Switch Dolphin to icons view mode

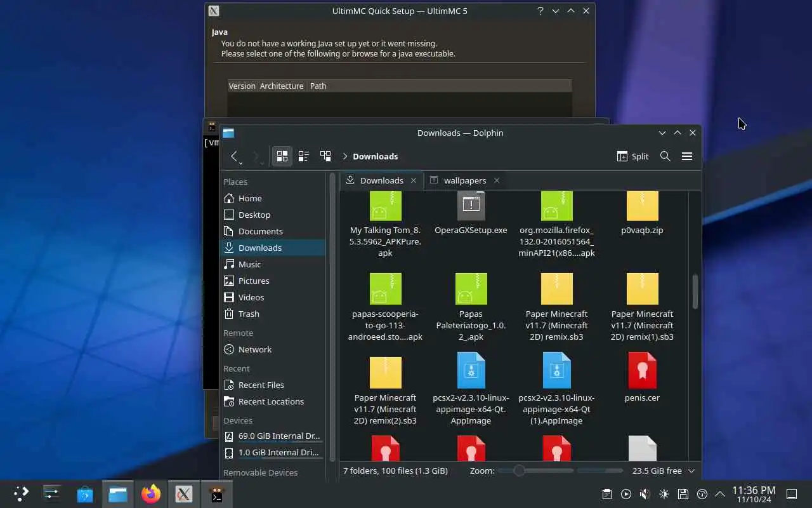pyautogui.click(x=282, y=156)
